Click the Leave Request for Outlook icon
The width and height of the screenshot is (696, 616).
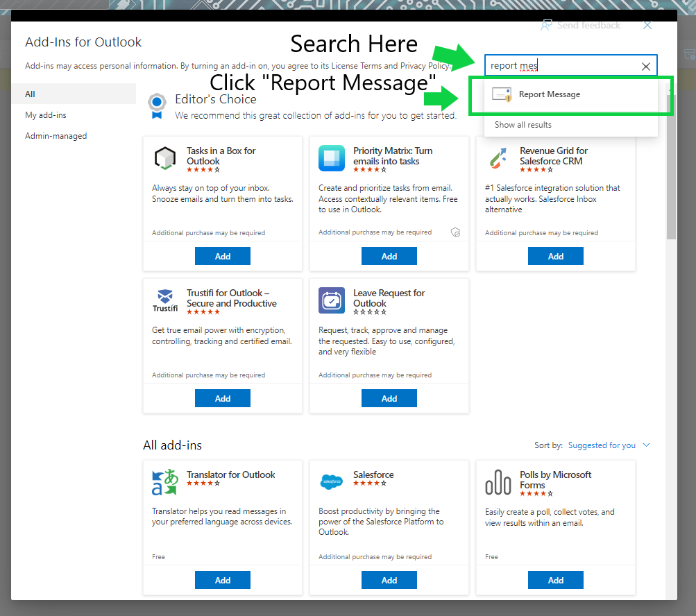point(332,300)
